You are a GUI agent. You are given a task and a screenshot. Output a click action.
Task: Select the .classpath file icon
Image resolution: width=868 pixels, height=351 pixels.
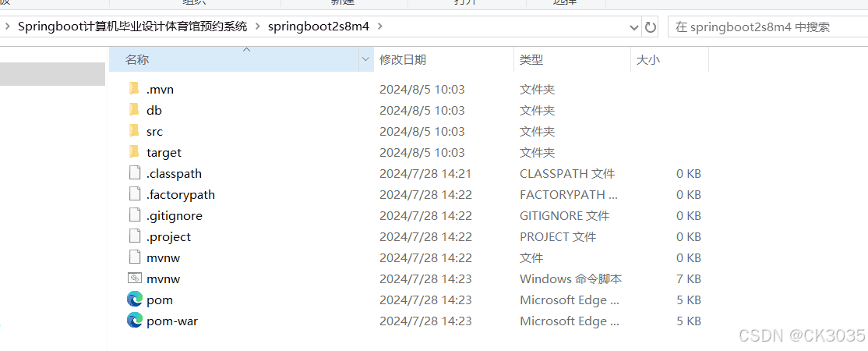pyautogui.click(x=135, y=173)
